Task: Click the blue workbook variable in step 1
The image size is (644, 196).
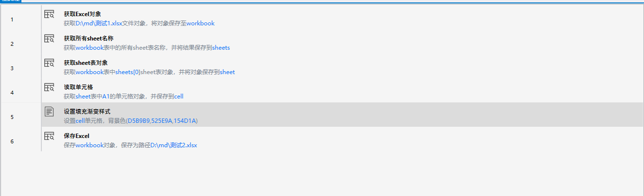Action: pyautogui.click(x=200, y=23)
